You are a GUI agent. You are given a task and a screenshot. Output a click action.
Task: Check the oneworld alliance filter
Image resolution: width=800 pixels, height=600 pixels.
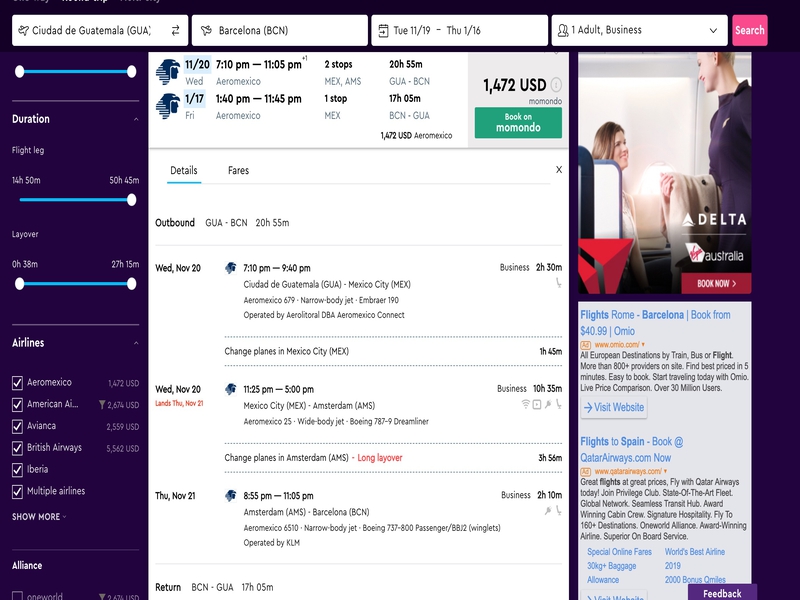point(17,596)
